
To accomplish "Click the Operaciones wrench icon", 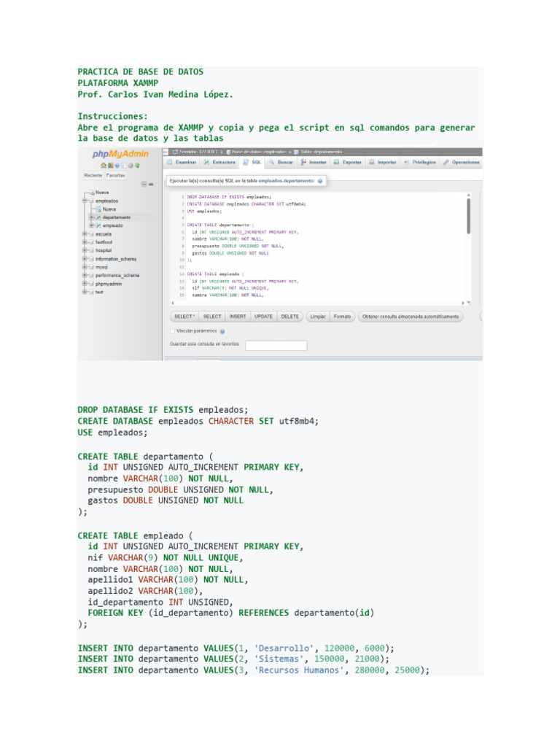I will point(446,163).
